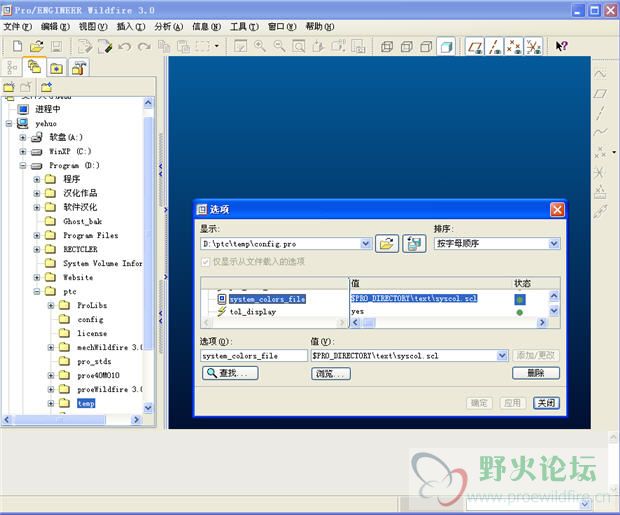Click the open config file icon in dialog
The height and width of the screenshot is (515, 620).
pyautogui.click(x=387, y=244)
